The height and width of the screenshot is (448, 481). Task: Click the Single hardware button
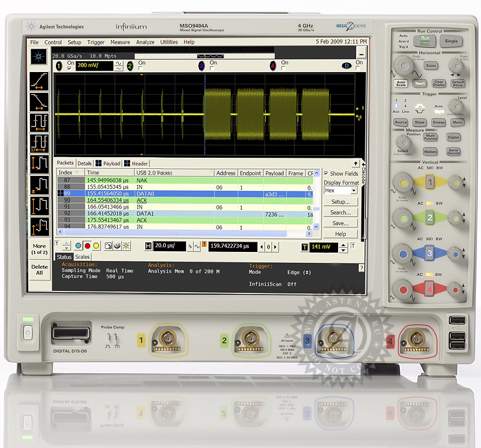451,41
